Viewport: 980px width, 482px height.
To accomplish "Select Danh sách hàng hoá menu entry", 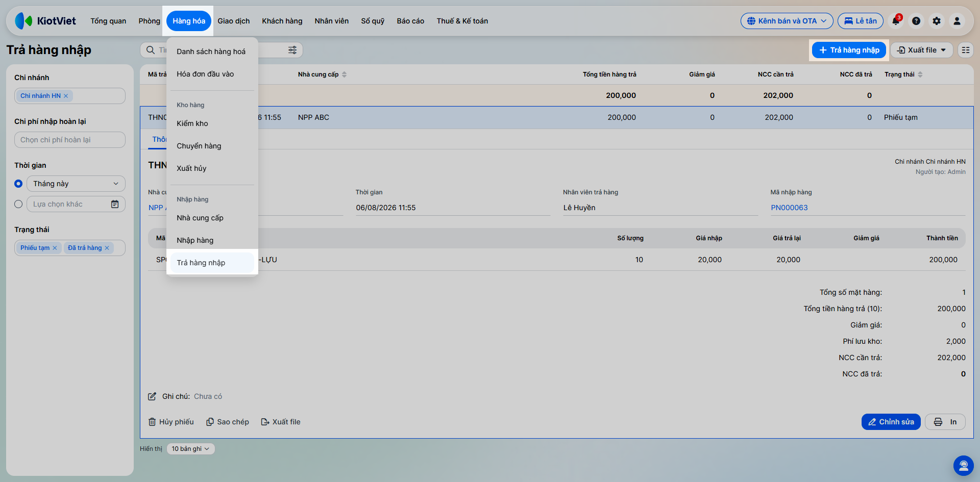I will tap(212, 52).
